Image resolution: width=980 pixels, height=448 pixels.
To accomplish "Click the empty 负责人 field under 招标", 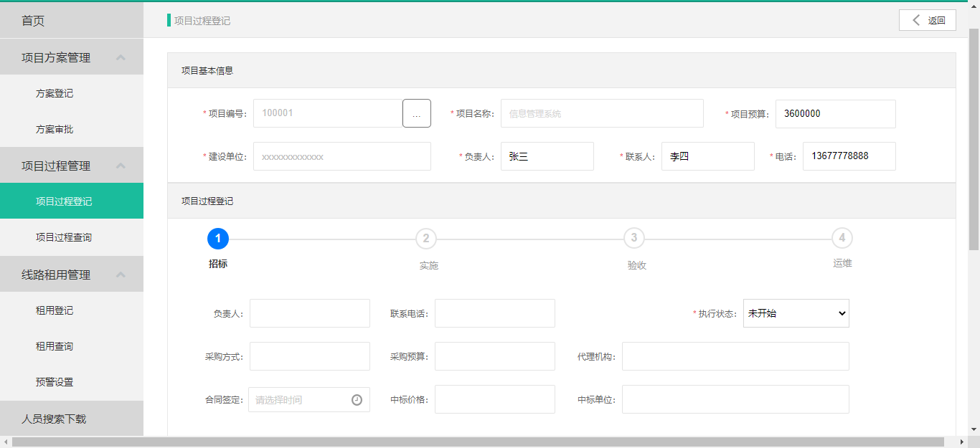I will tap(310, 313).
